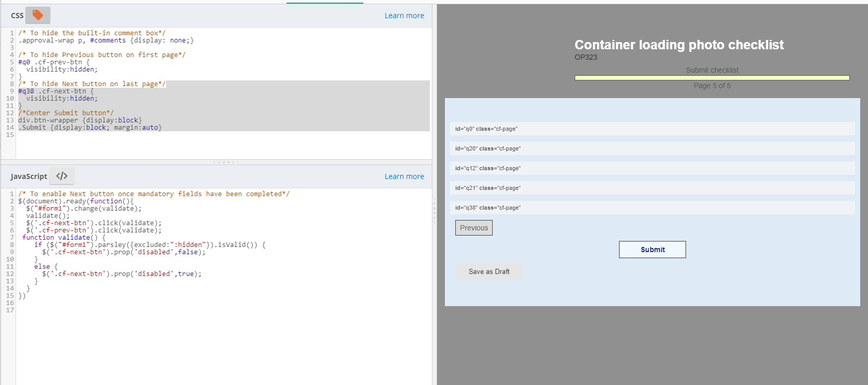Place cursor on the #q38 .cf-next-btn CSS line
Viewport: 868px width, 385px height.
click(x=56, y=91)
